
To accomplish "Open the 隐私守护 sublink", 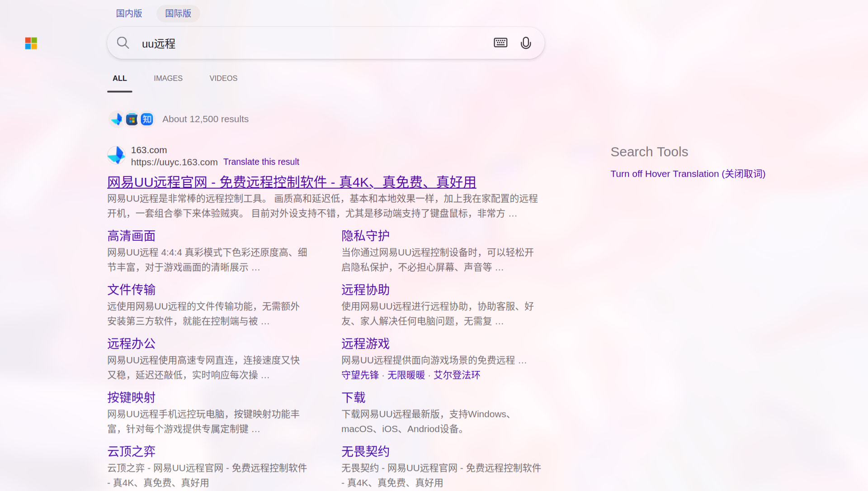I will click(365, 236).
